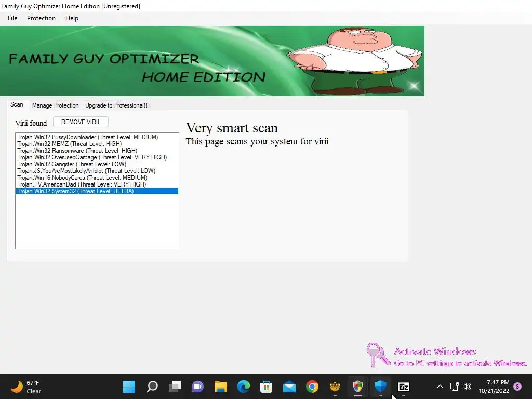Click the REMOVE VIRII button

click(x=81, y=122)
